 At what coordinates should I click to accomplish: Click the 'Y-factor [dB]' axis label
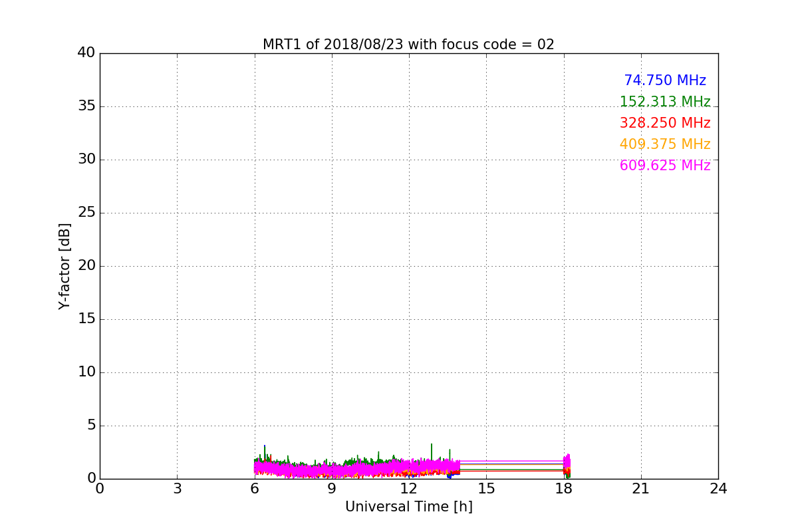65,266
